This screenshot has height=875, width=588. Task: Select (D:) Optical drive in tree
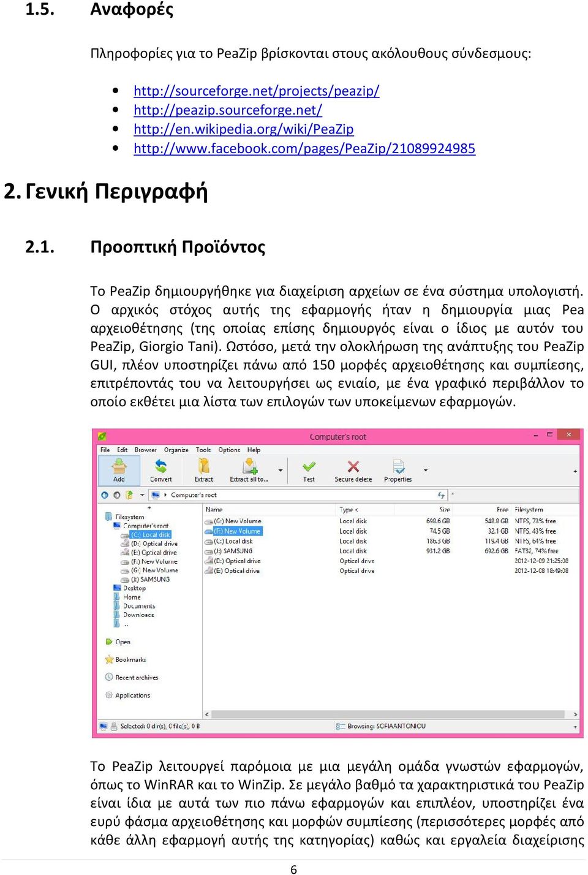154,544
